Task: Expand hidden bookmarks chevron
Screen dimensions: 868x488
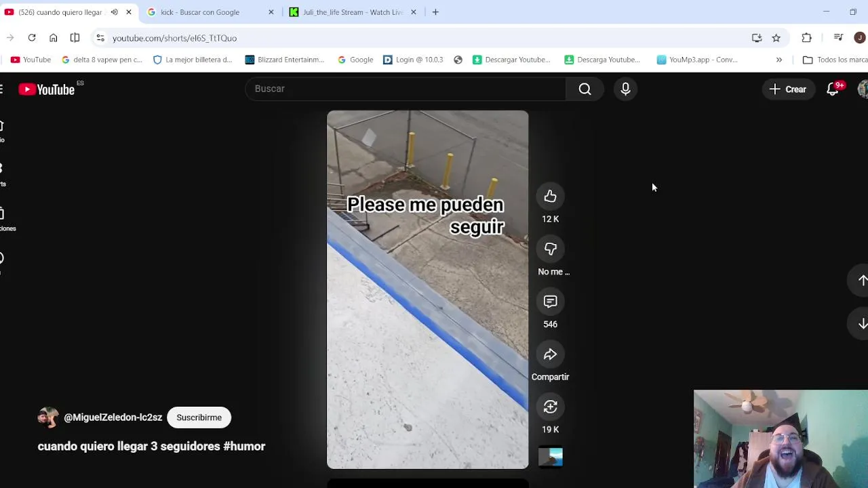Action: point(778,60)
